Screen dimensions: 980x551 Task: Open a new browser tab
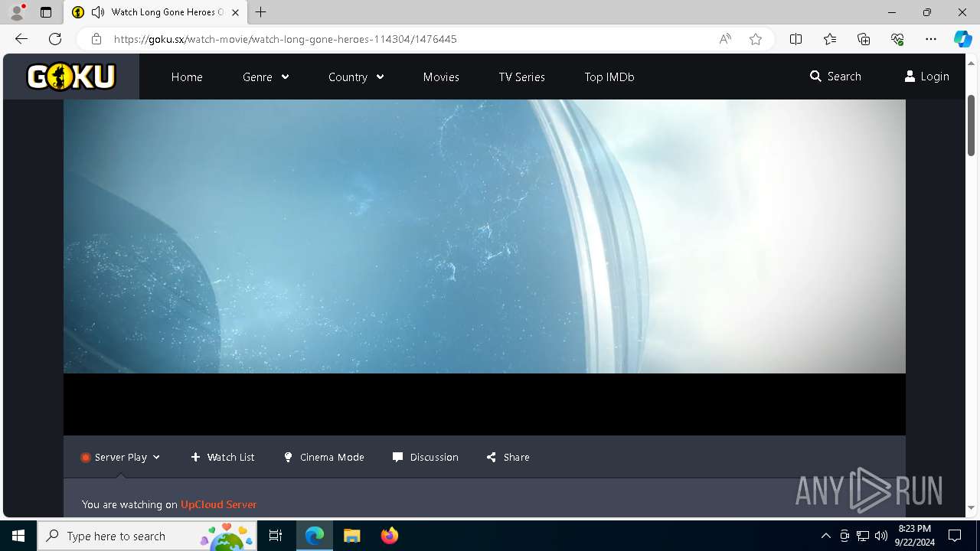click(x=261, y=12)
